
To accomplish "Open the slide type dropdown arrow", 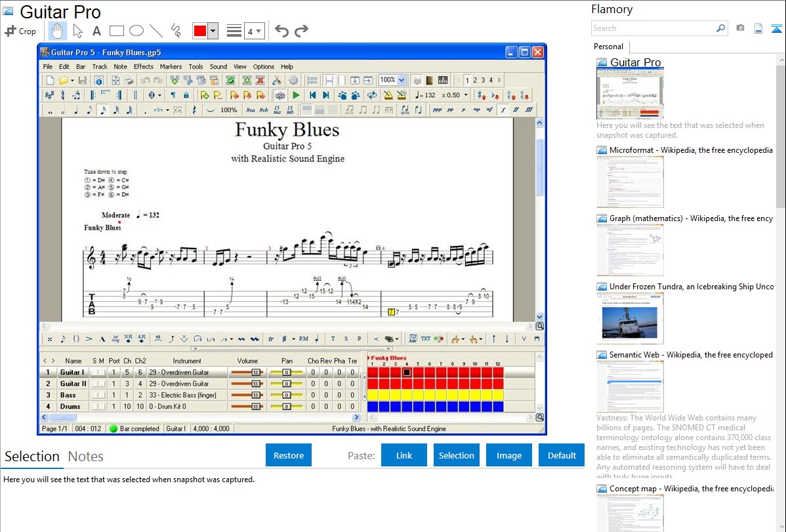I will point(231,339).
